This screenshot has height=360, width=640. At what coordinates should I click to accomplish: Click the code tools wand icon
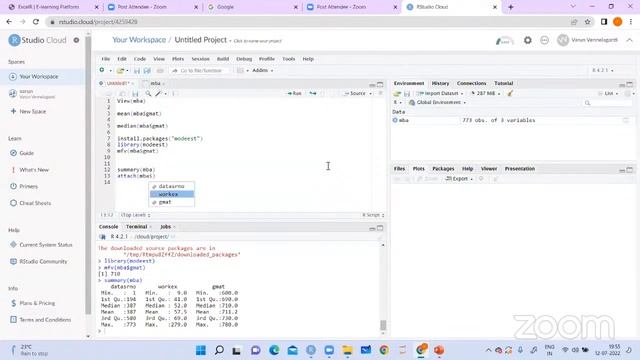158,93
